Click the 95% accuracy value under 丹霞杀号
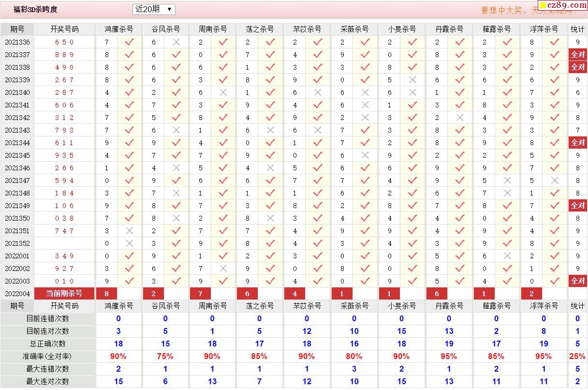Screen dimensions: 588x390 pyautogui.click(x=449, y=356)
